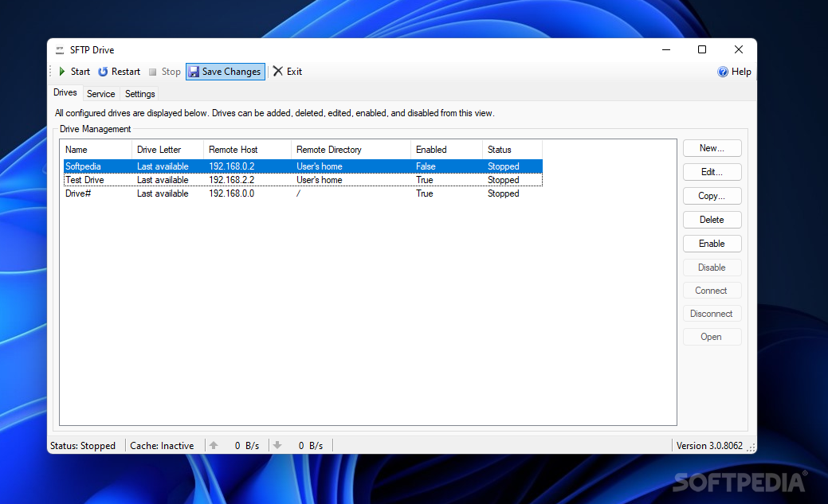Click the Enable button
828x504 pixels.
coord(712,244)
